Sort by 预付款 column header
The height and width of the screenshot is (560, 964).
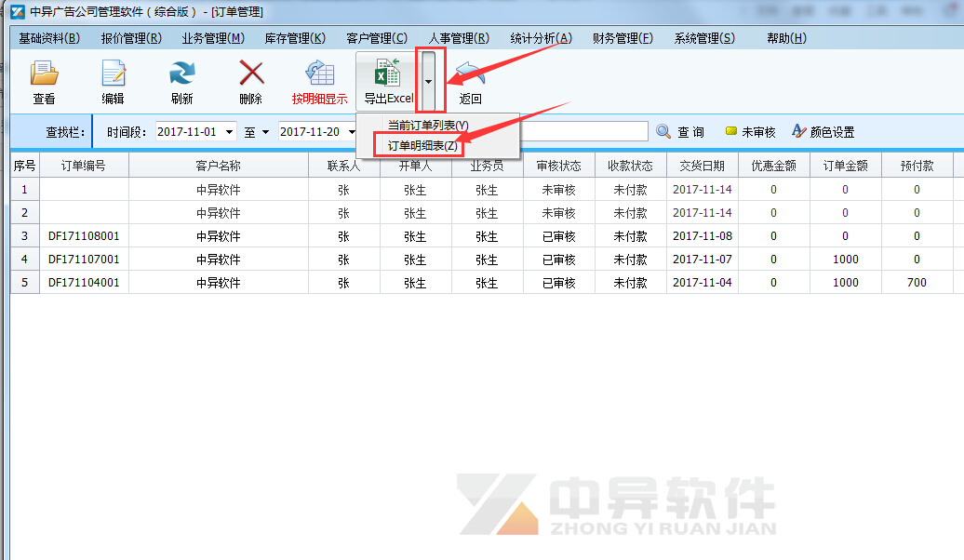pos(917,166)
